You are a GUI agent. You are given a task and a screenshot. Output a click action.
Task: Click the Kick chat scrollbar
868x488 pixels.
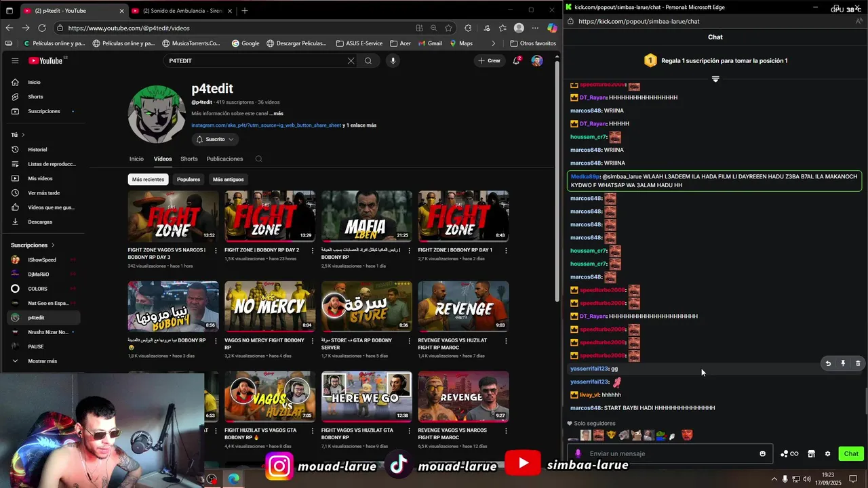click(x=866, y=401)
